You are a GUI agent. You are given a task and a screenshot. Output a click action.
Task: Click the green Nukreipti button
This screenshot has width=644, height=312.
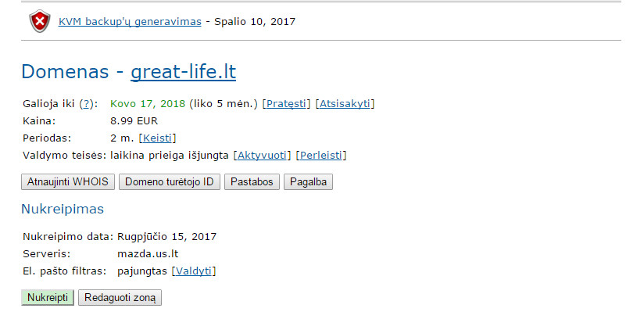tap(48, 298)
